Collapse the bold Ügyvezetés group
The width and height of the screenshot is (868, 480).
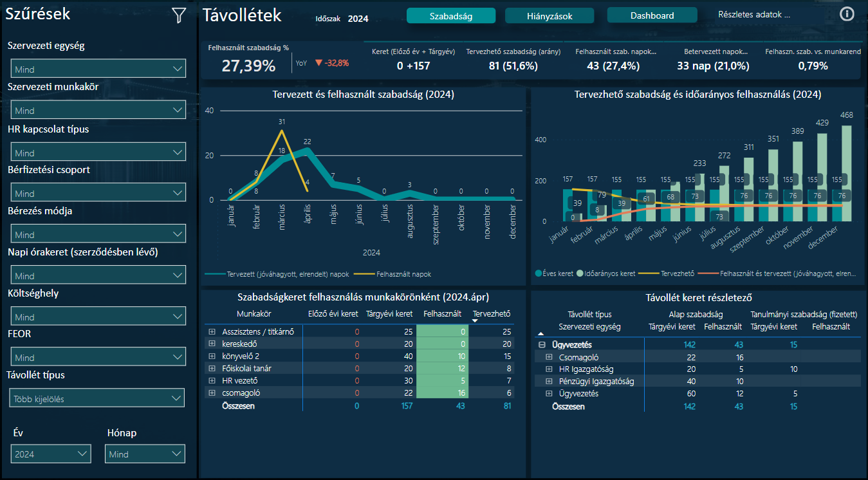point(542,345)
